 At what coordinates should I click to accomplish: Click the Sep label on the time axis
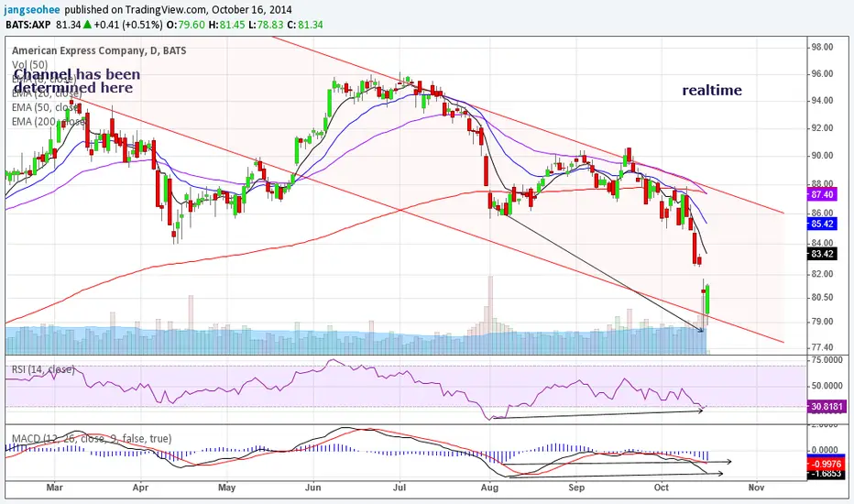(x=576, y=488)
